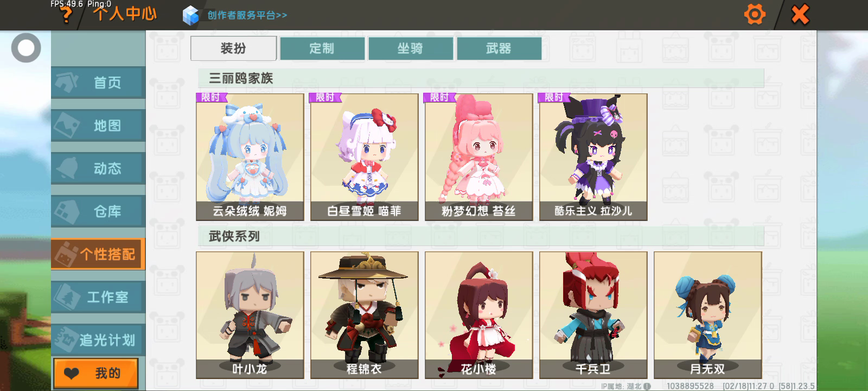Click the bell icon beside 动态
The height and width of the screenshot is (391, 868).
[x=67, y=168]
